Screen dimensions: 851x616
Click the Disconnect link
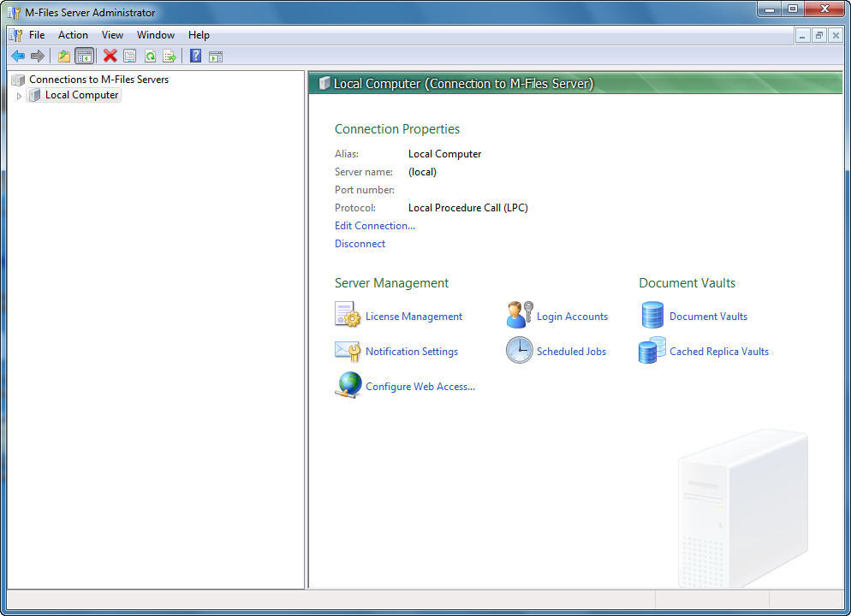360,244
